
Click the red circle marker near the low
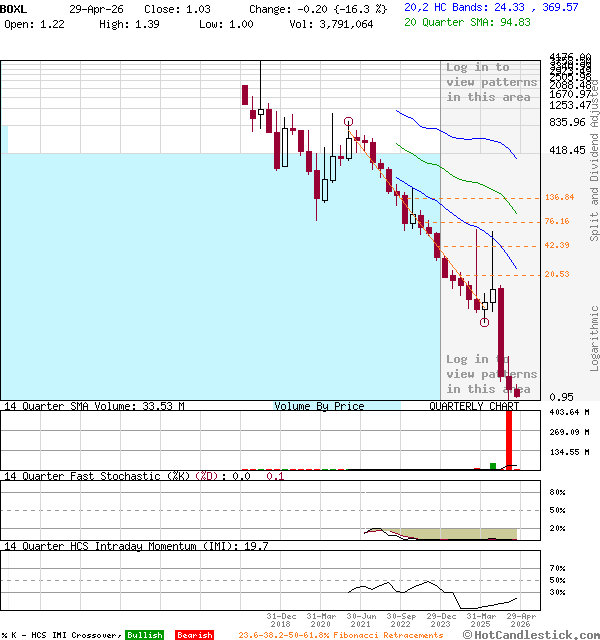point(484,322)
